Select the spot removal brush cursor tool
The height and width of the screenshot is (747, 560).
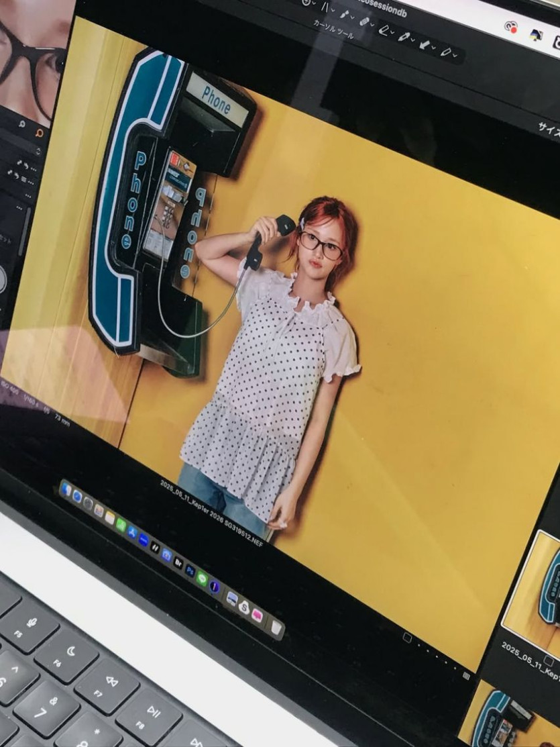[344, 14]
